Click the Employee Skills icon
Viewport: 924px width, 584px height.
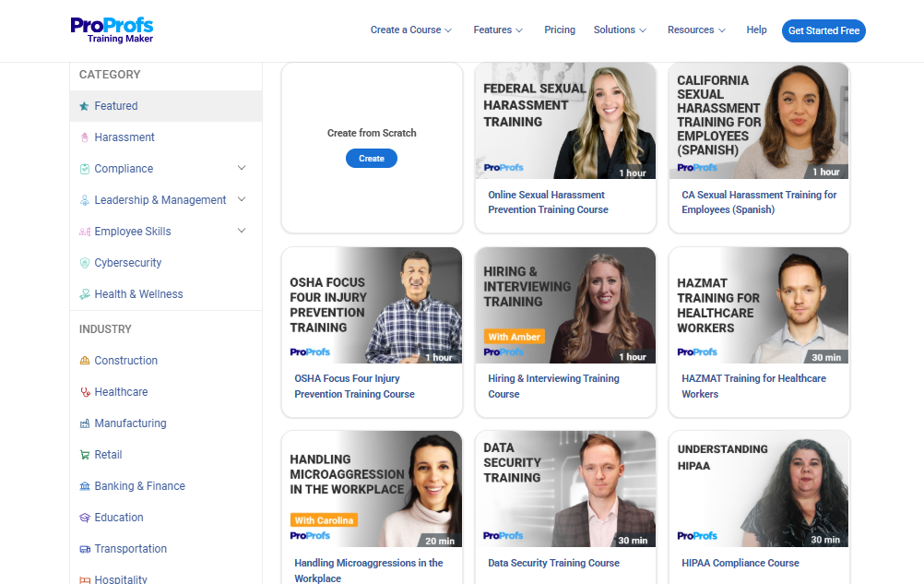(x=84, y=232)
